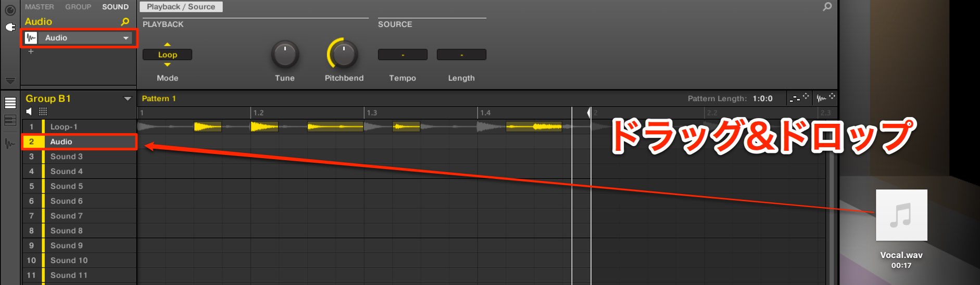Show the keyboard view icon

pyautogui.click(x=10, y=120)
